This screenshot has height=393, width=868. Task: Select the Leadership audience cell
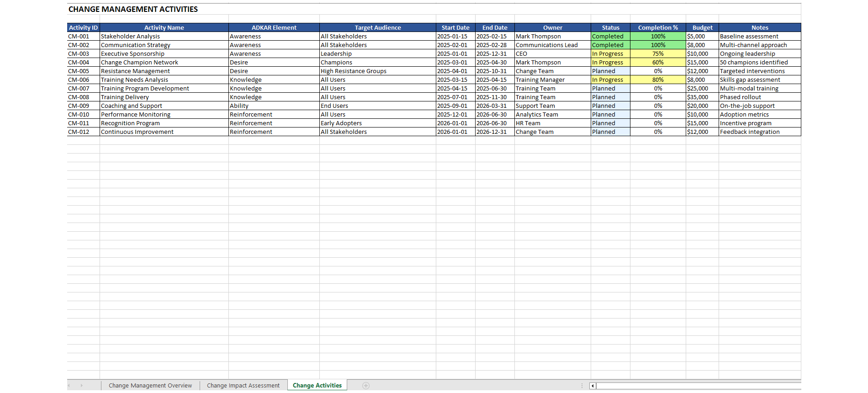tap(378, 54)
